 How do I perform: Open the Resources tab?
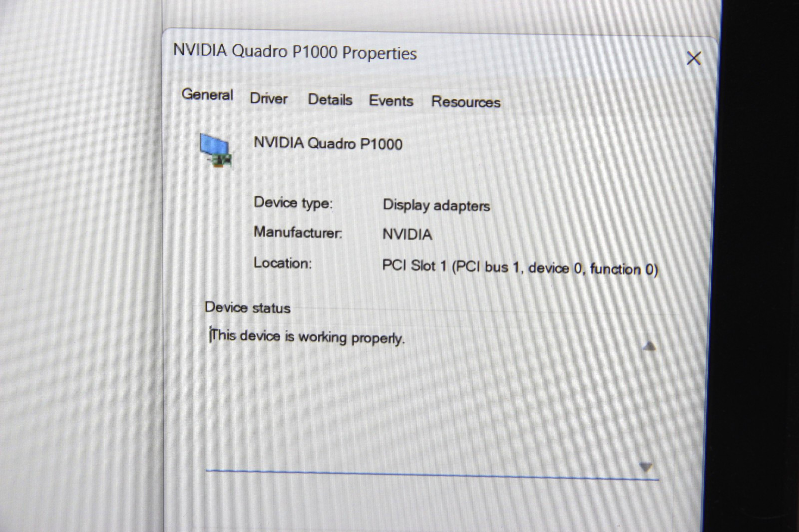(x=466, y=102)
